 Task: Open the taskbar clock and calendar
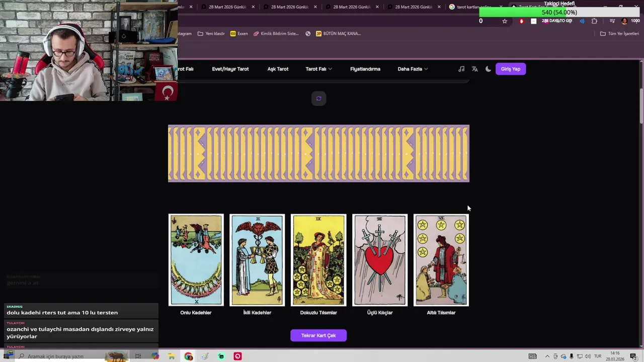tap(615, 356)
